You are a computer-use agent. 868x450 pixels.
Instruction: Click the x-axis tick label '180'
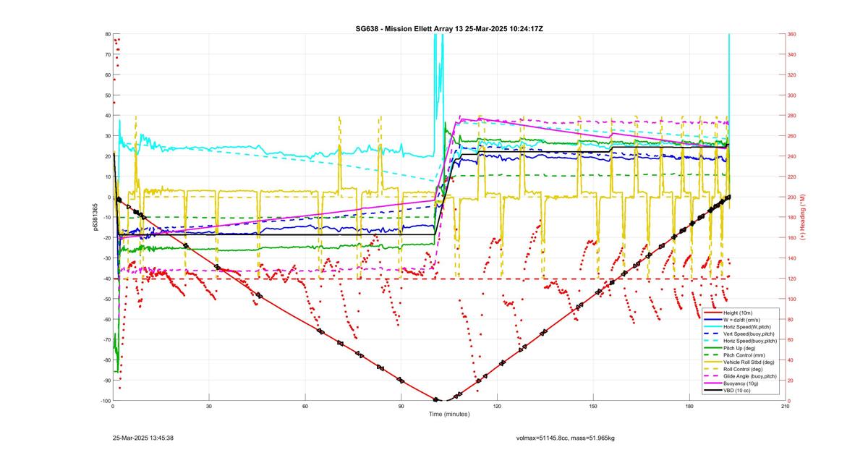pyautogui.click(x=689, y=406)
